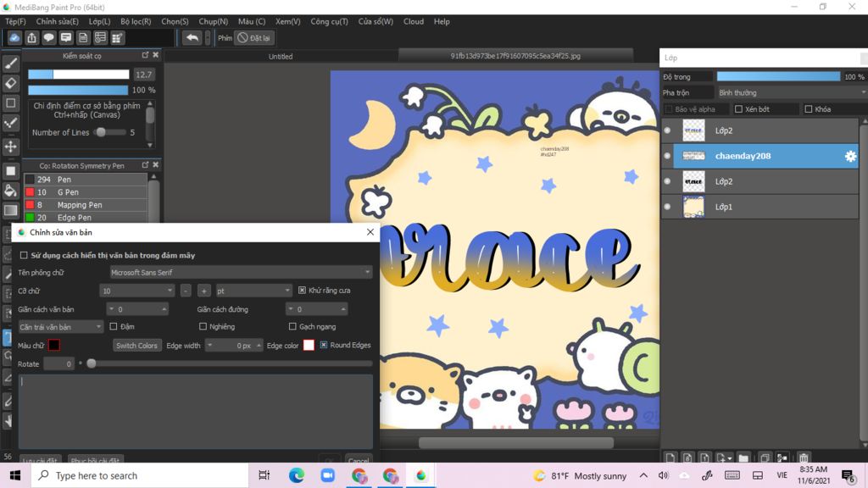Click the speech bubble toolbar icon
This screenshot has height=488, width=868.
click(x=48, y=37)
